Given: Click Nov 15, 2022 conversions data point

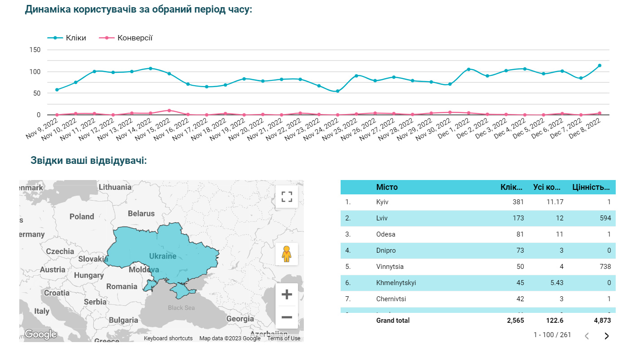Looking at the screenshot, I should click(x=169, y=110).
